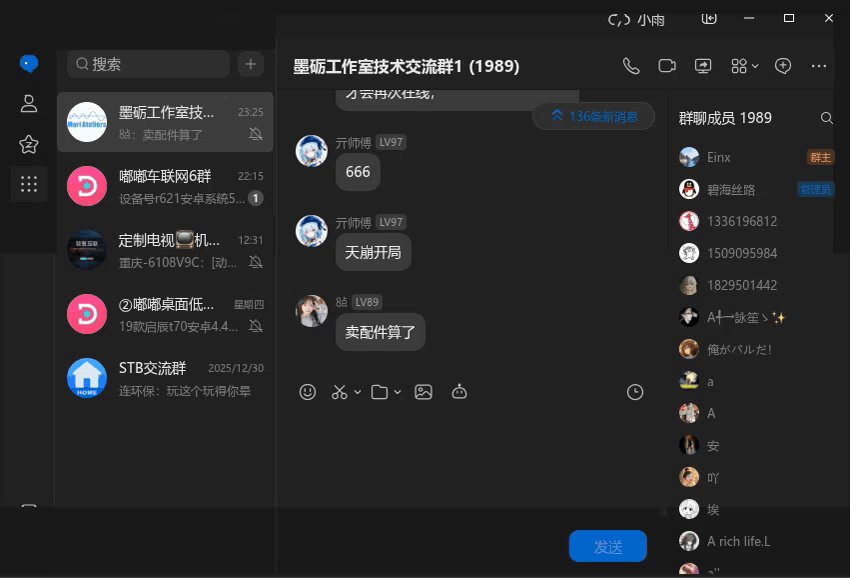Open the emoji picker
Viewport: 850px width, 578px height.
pyautogui.click(x=307, y=391)
